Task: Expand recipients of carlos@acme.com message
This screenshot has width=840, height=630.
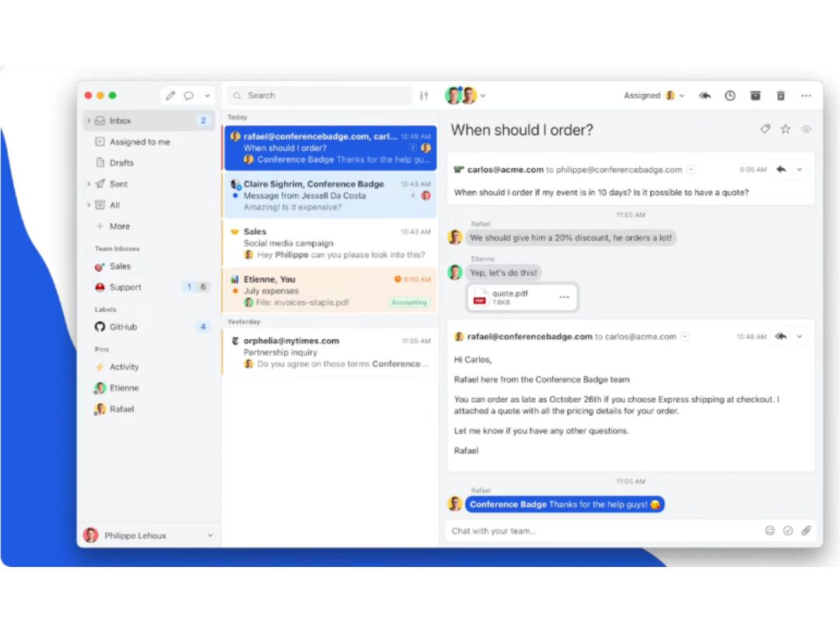Action: (x=691, y=170)
